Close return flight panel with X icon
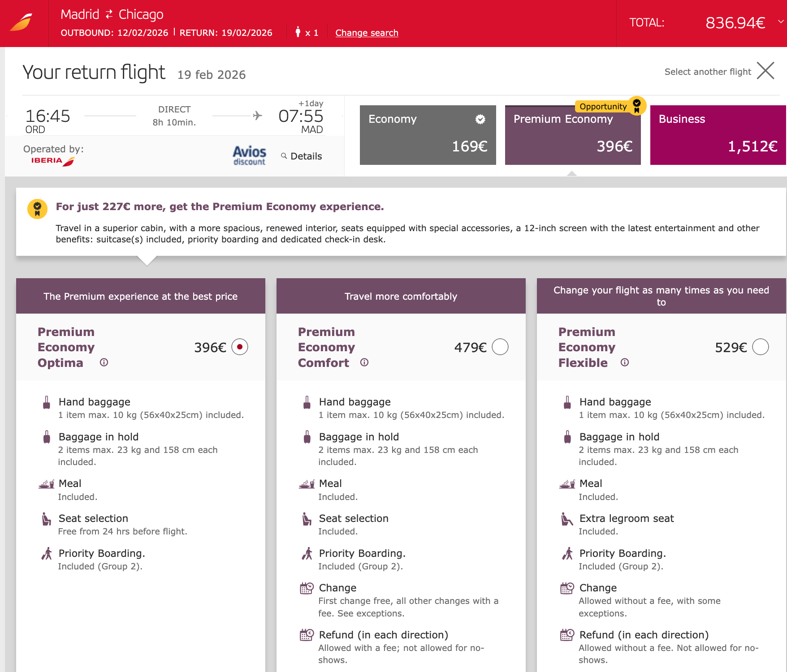 pyautogui.click(x=765, y=71)
